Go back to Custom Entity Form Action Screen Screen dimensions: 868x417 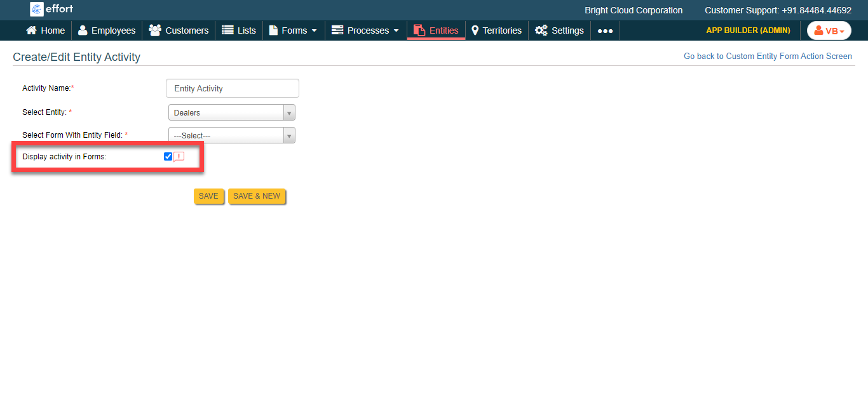pyautogui.click(x=768, y=56)
